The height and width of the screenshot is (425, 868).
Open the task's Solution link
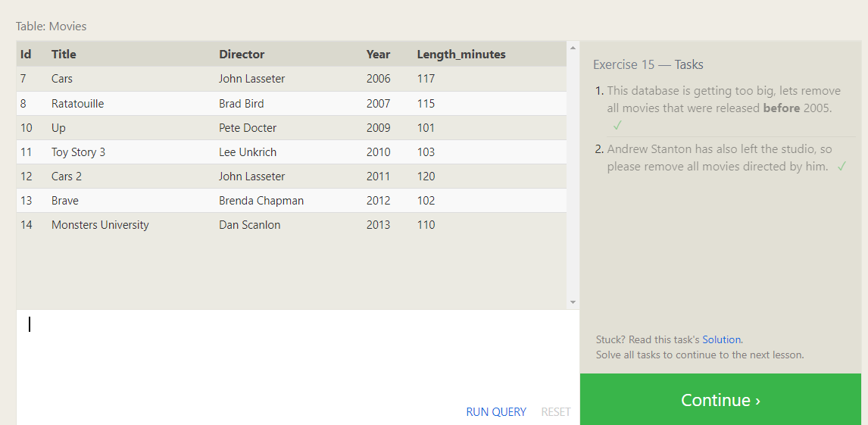point(721,339)
